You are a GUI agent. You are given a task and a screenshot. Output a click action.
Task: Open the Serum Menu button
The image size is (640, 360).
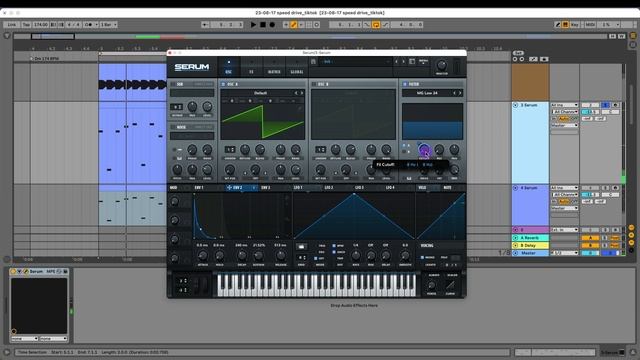point(424,62)
